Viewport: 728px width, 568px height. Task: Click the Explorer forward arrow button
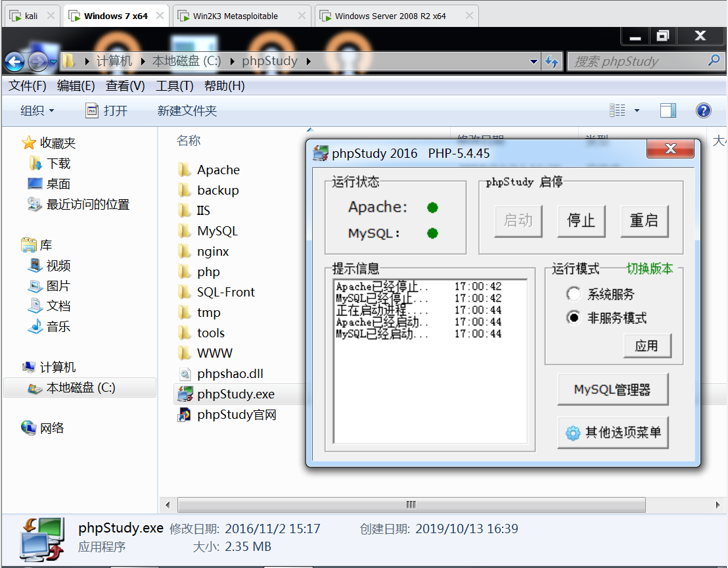point(37,62)
